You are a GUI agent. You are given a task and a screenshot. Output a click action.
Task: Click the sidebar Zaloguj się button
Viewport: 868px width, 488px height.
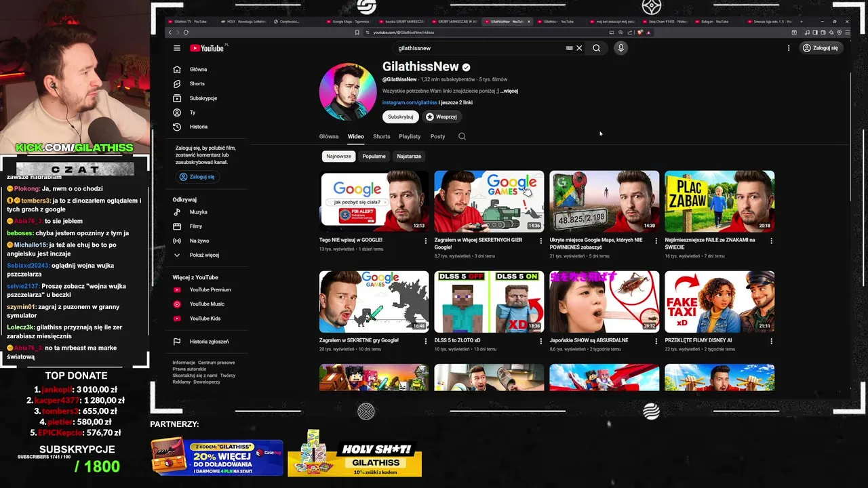(197, 177)
